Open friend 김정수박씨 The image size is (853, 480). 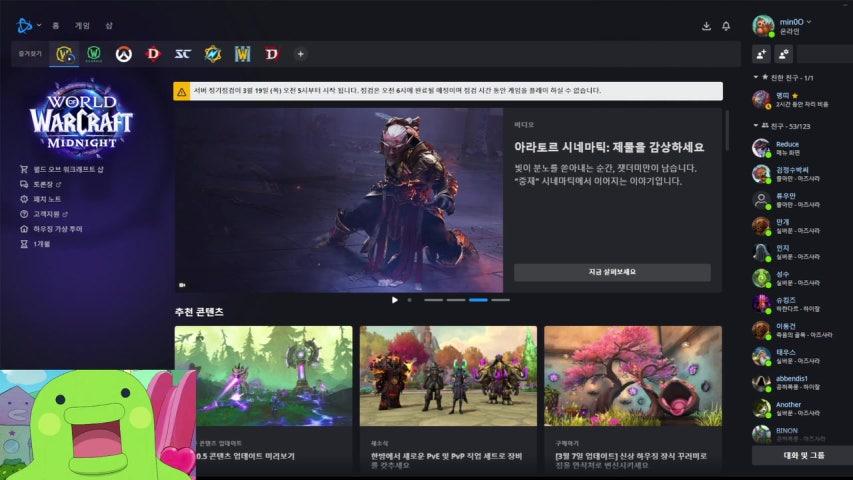click(800, 174)
